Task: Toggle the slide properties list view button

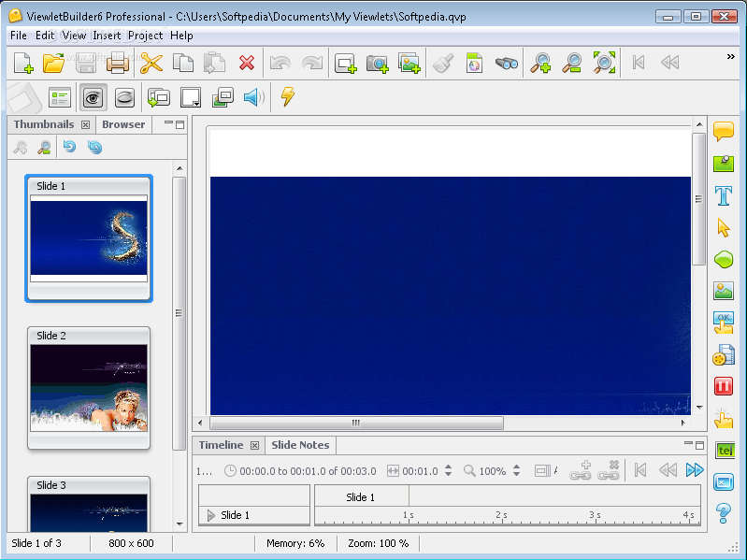Action: 60,98
